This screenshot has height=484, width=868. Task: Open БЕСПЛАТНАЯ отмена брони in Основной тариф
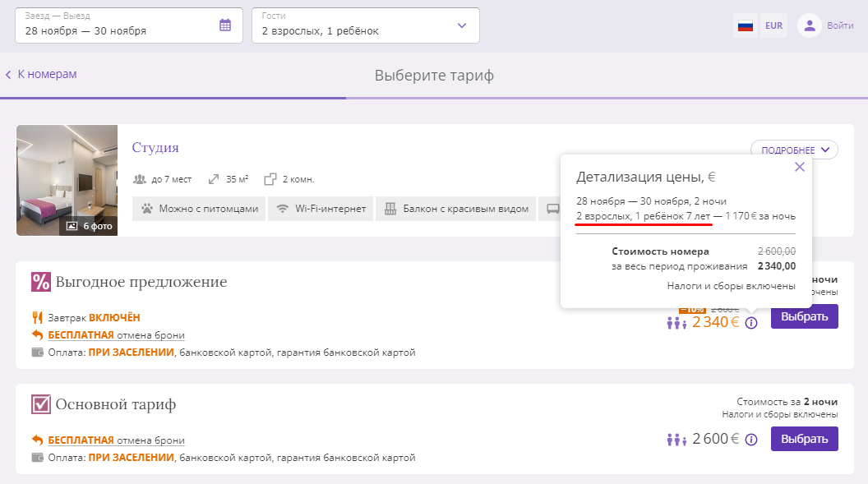click(116, 440)
